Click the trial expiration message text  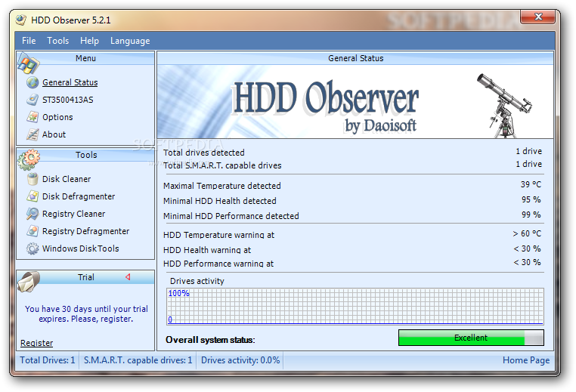[86, 313]
